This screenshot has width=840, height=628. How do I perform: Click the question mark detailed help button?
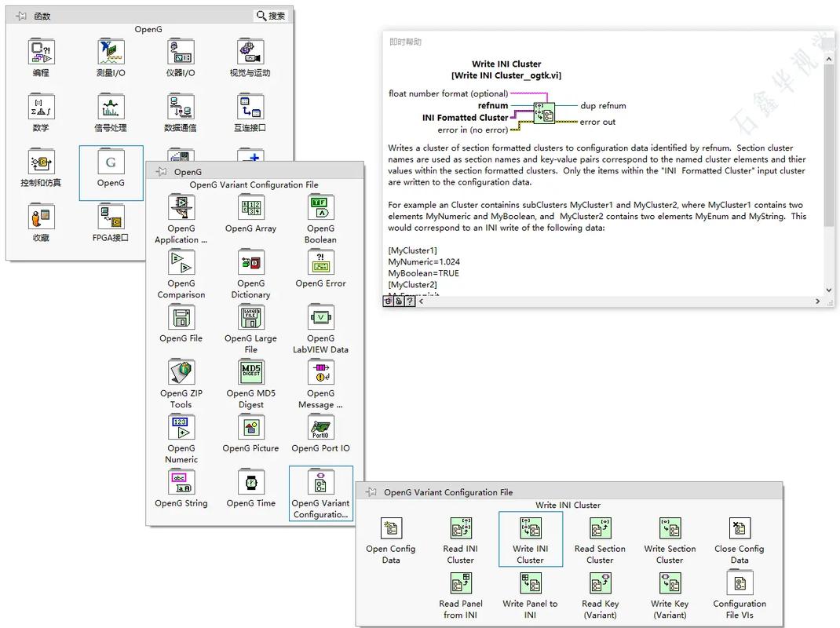pos(410,301)
